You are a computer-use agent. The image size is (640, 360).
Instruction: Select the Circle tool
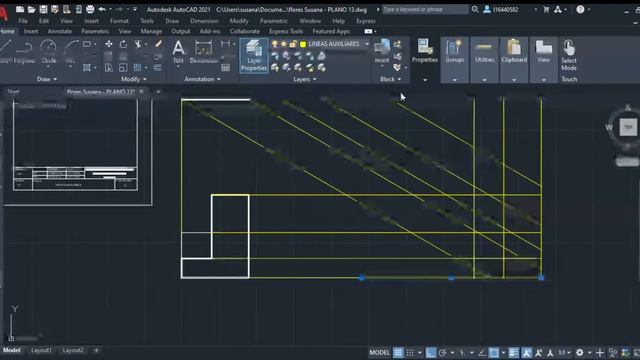coord(48,51)
